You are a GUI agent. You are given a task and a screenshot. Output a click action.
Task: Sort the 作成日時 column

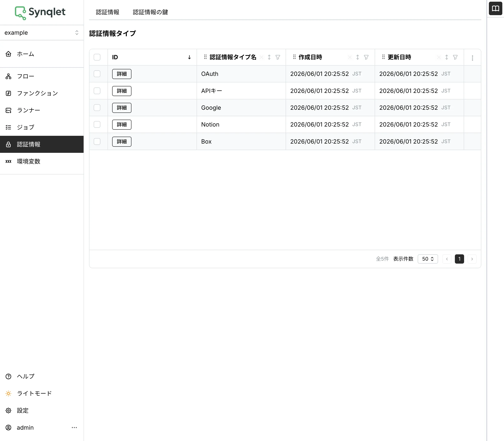(358, 57)
